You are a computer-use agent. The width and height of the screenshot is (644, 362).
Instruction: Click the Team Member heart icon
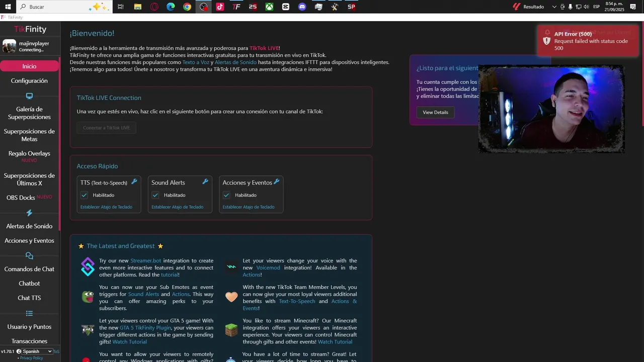tap(231, 297)
